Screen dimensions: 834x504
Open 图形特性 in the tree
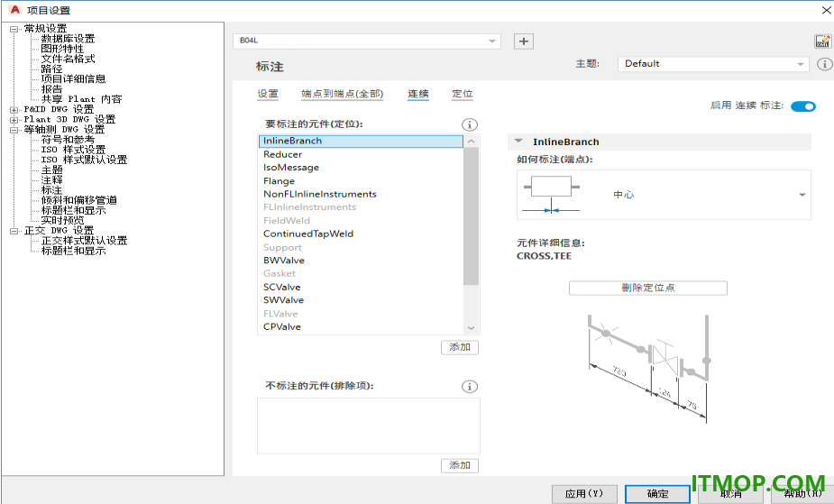63,49
